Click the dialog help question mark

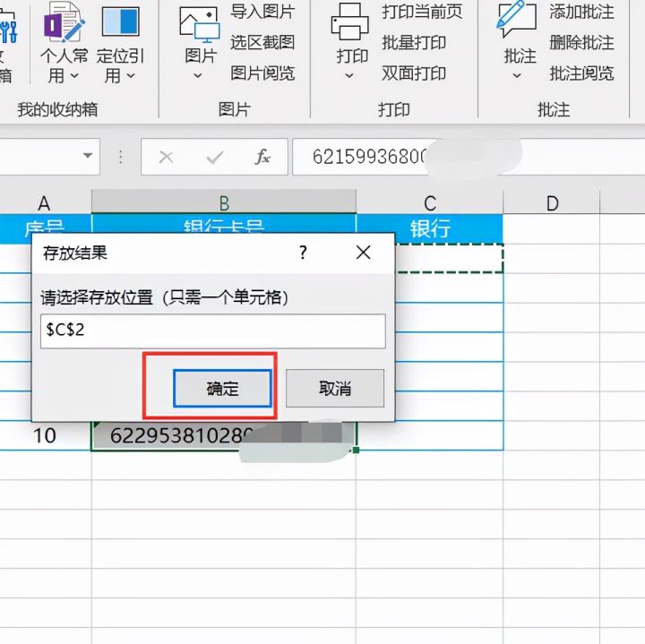[303, 253]
